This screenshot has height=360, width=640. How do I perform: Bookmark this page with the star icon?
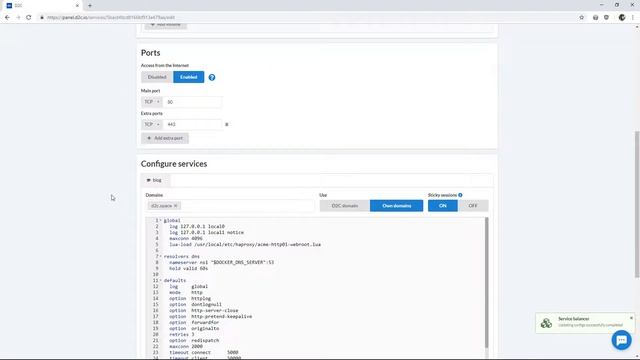point(582,18)
